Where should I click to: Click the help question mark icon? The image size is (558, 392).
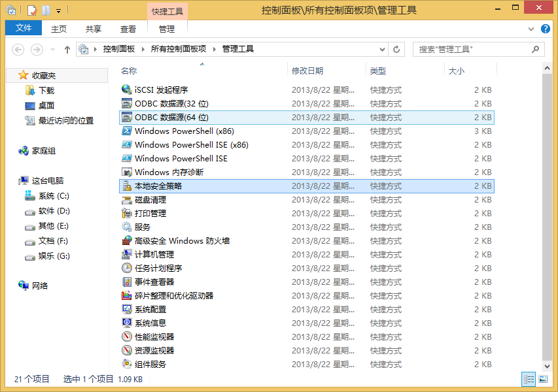coord(545,29)
